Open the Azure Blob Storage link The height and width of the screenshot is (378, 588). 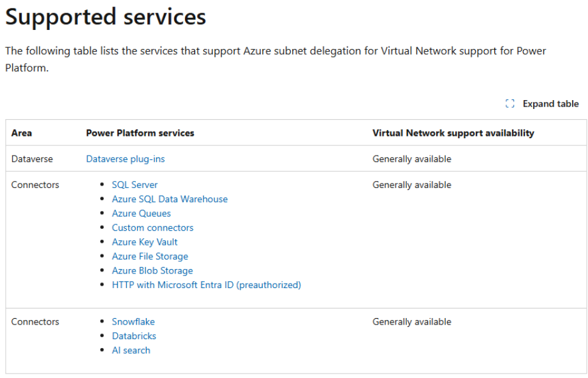152,271
